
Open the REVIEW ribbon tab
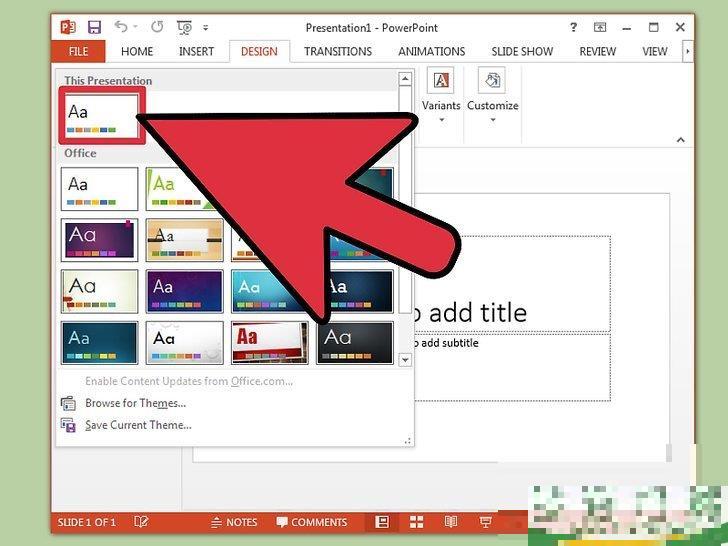pyautogui.click(x=598, y=51)
